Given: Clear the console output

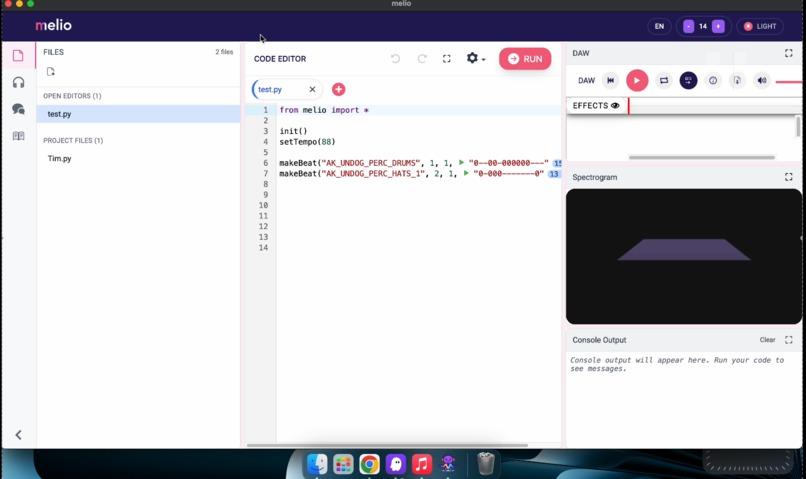Looking at the screenshot, I should tap(767, 340).
